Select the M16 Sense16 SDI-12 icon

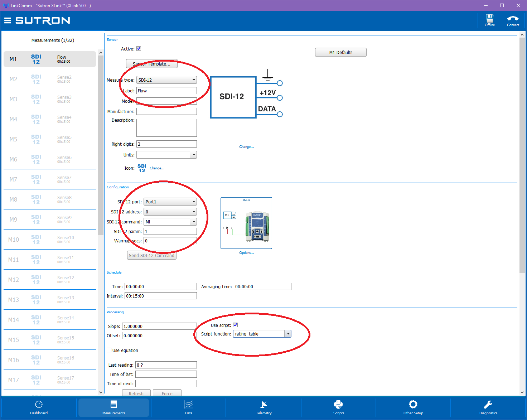[x=36, y=360]
